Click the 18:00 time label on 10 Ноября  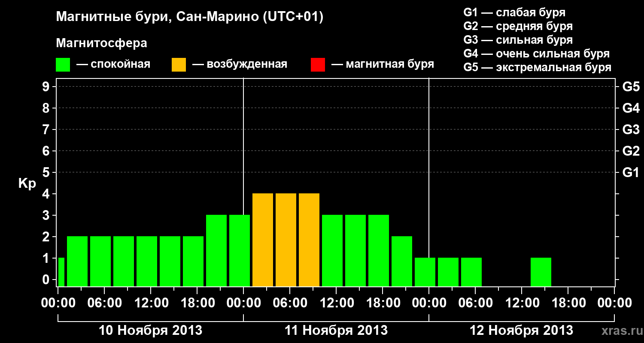(197, 303)
